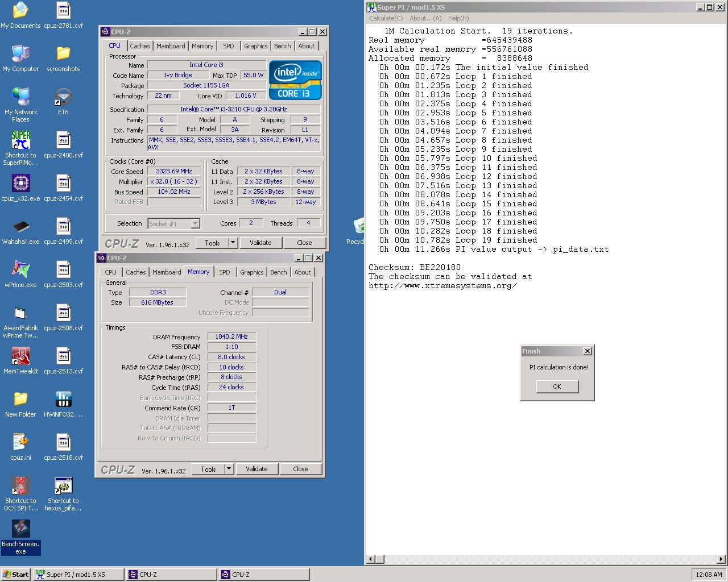
Task: Expand Tools arrow in Memory CPU-Z window
Action: coord(229,469)
